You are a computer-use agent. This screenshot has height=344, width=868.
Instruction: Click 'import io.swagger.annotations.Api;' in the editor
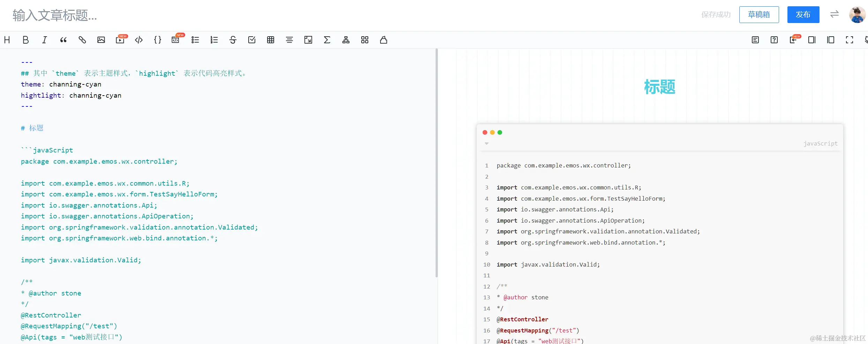tap(89, 205)
